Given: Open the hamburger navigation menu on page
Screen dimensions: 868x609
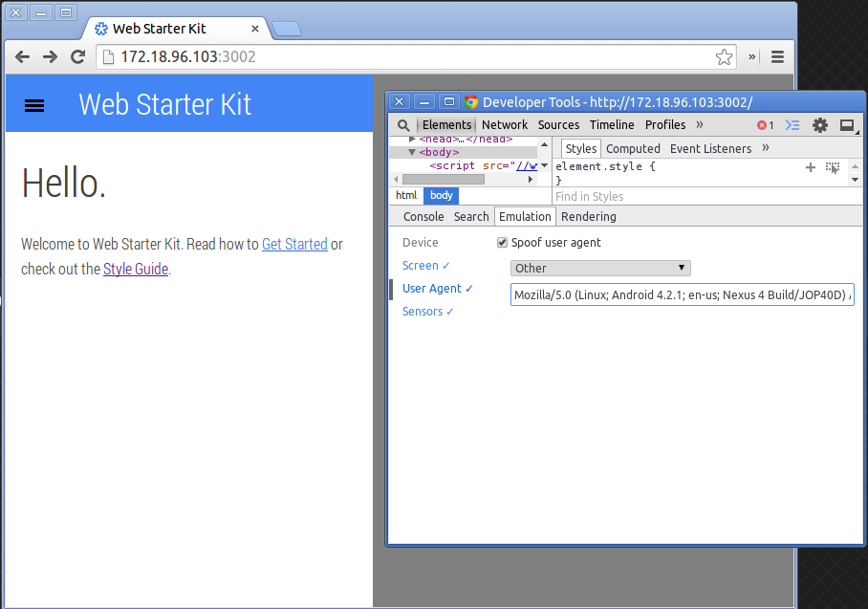Looking at the screenshot, I should [x=34, y=105].
